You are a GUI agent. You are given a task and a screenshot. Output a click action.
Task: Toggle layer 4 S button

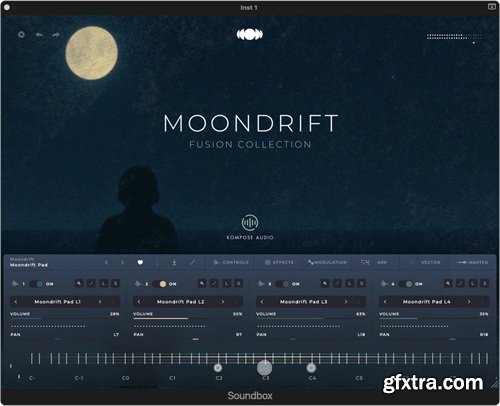coord(484,284)
